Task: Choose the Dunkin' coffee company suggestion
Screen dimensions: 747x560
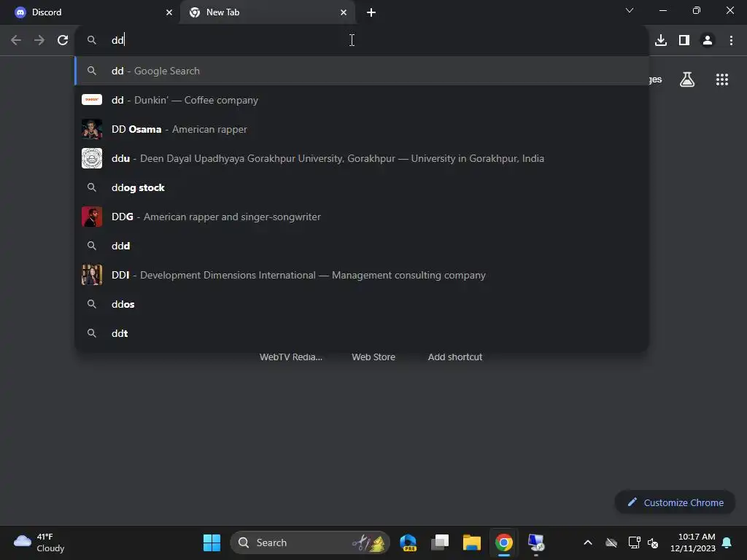Action: tap(362, 100)
